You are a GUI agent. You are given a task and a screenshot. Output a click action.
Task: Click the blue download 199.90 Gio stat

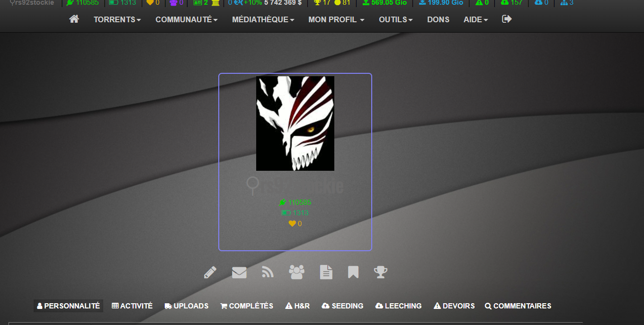[x=441, y=3]
